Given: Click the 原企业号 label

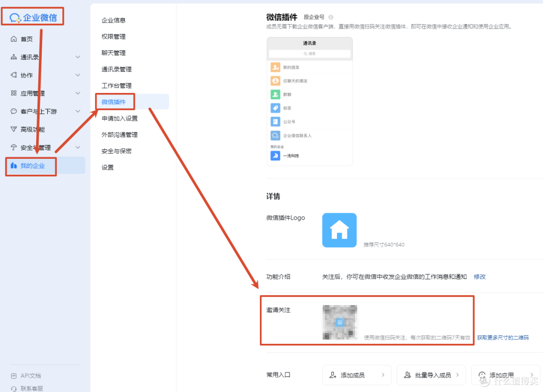Looking at the screenshot, I should coord(314,17).
